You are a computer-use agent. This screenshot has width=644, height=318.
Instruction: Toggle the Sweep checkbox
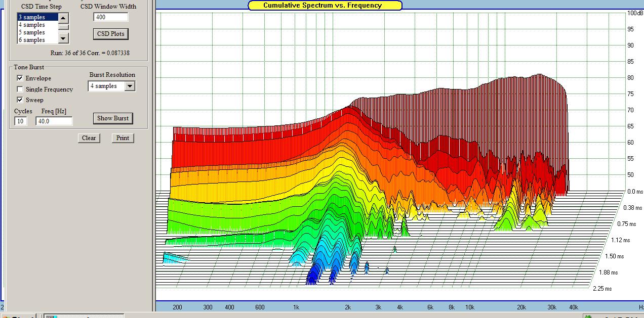click(x=20, y=100)
